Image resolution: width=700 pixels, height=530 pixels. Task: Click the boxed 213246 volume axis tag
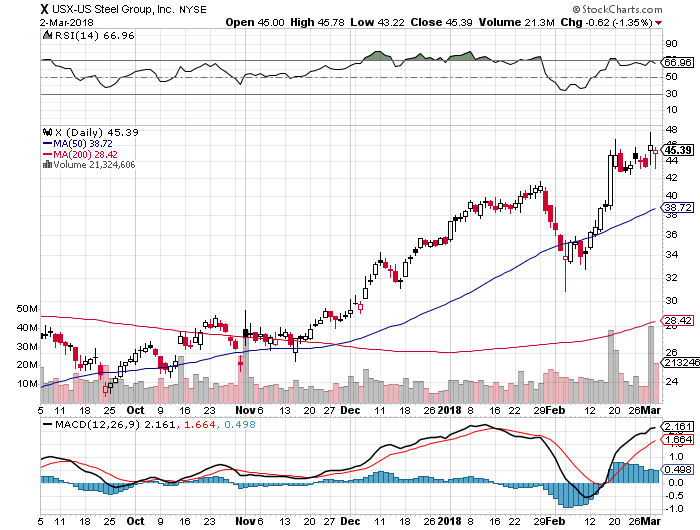point(682,362)
